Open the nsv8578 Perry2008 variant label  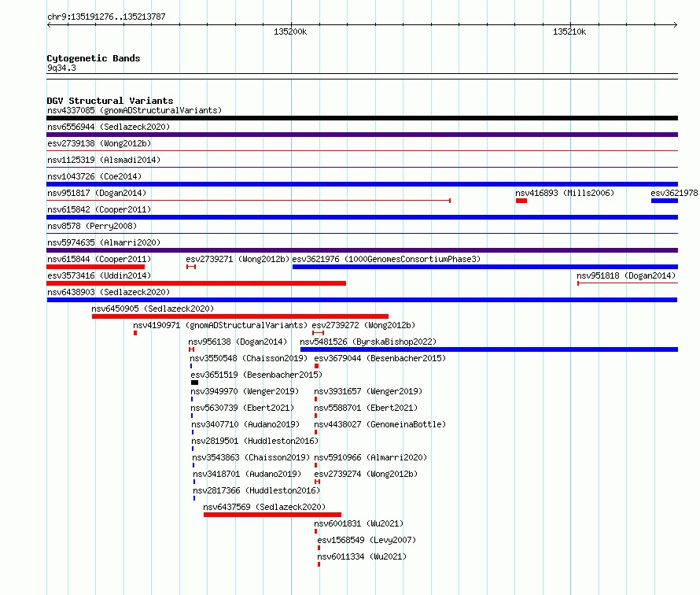pyautogui.click(x=92, y=226)
